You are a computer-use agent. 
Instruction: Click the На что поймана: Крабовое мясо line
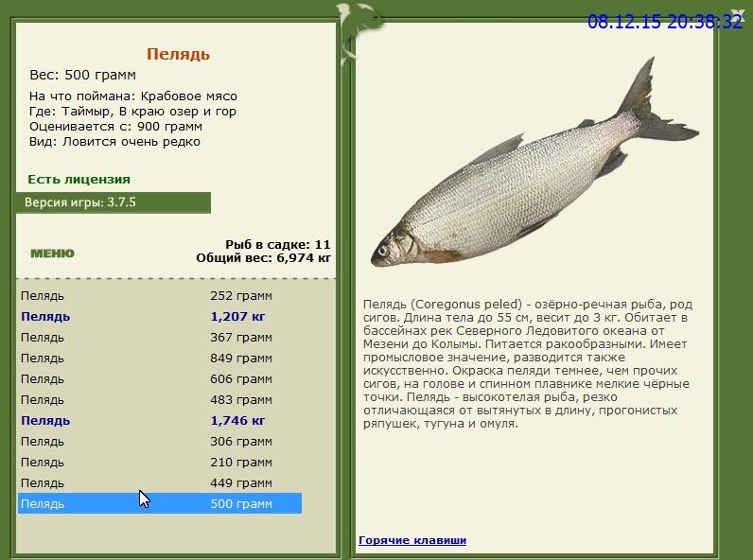pos(133,96)
